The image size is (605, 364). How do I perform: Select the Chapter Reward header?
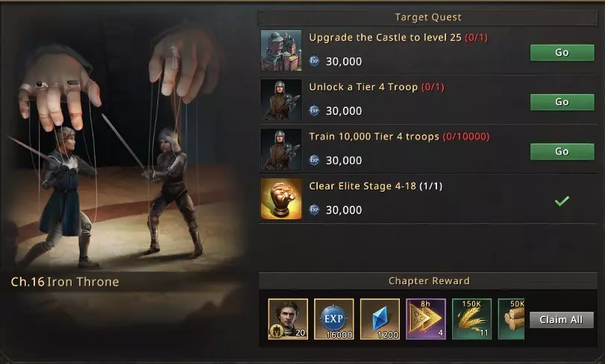pos(428,280)
